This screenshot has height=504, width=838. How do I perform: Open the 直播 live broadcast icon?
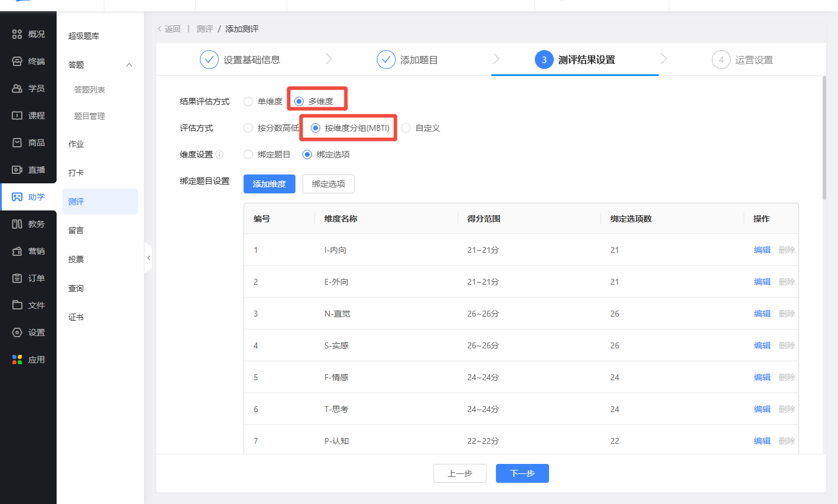[x=17, y=170]
